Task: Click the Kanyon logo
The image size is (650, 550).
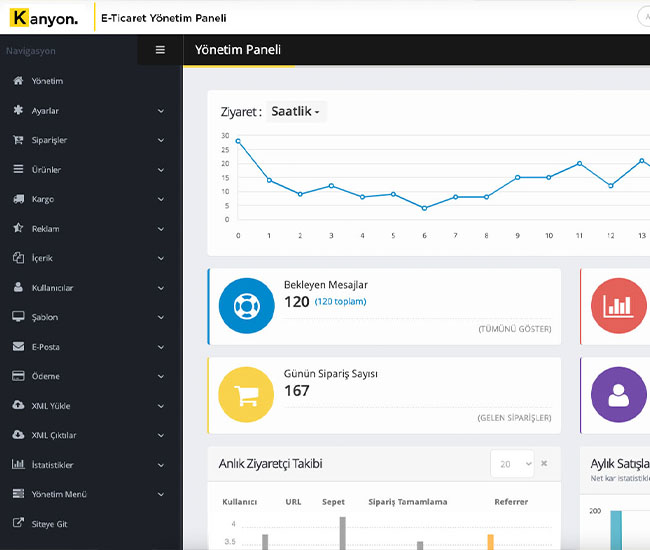Action: pyautogui.click(x=44, y=18)
